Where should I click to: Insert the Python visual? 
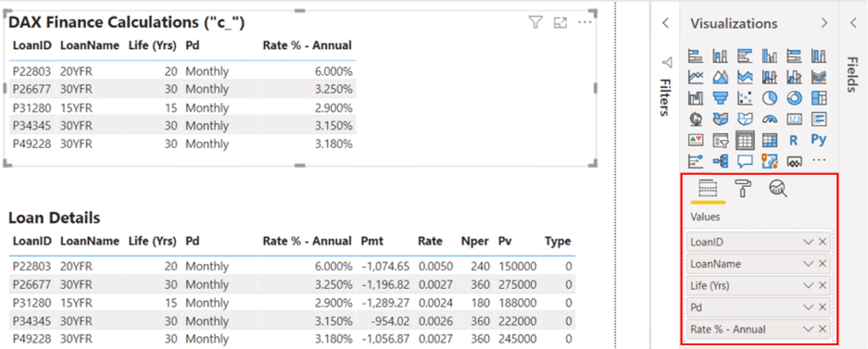tap(819, 140)
